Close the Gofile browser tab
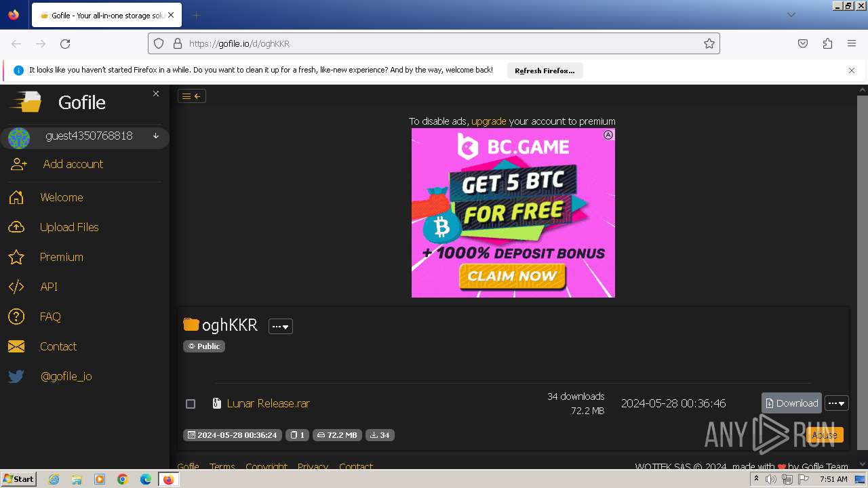This screenshot has width=868, height=488. [x=170, y=15]
